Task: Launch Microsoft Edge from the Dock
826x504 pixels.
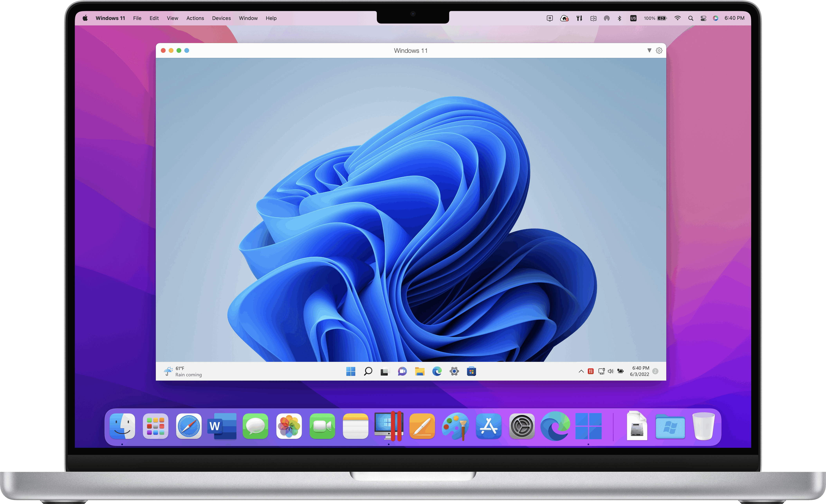Action: 555,426
